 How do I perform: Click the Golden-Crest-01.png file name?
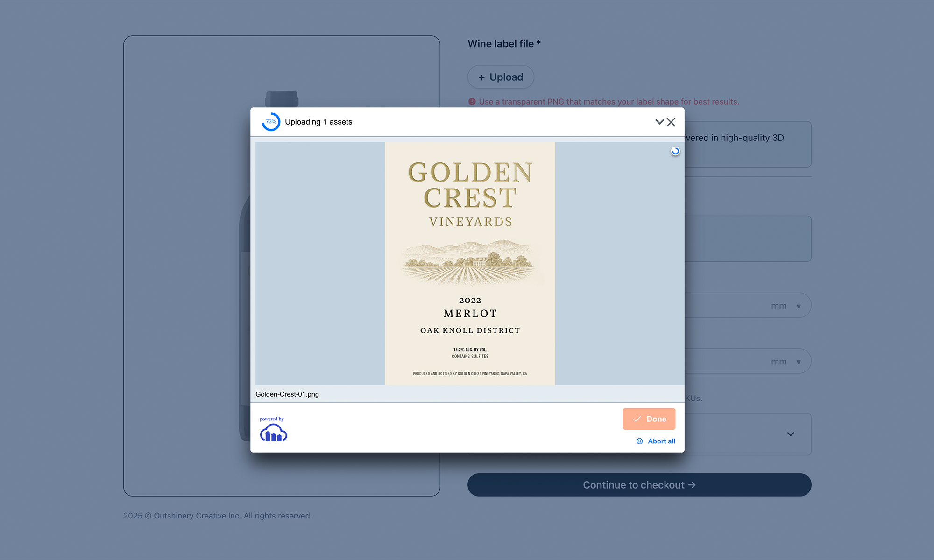287,394
